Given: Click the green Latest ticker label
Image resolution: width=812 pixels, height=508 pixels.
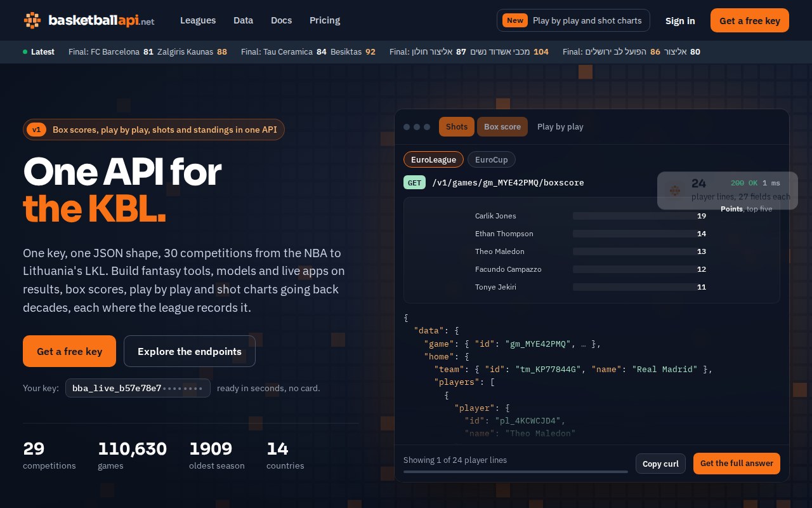Looking at the screenshot, I should pos(39,51).
